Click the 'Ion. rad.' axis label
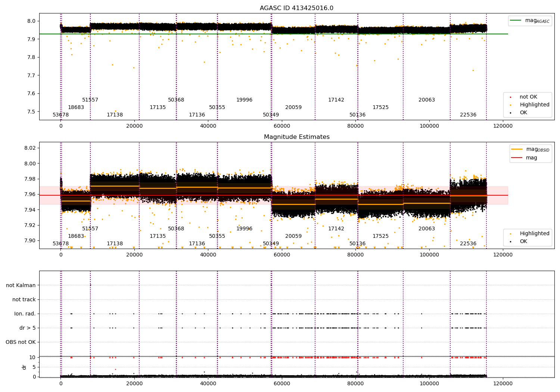The width and height of the screenshot is (560, 392). tap(25, 314)
